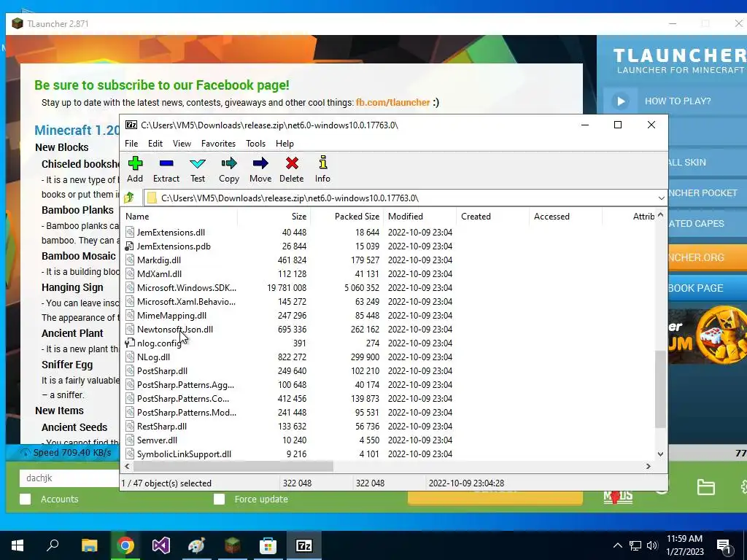Open Microsoft Store from taskbar
This screenshot has height=560, width=747.
click(x=268, y=545)
